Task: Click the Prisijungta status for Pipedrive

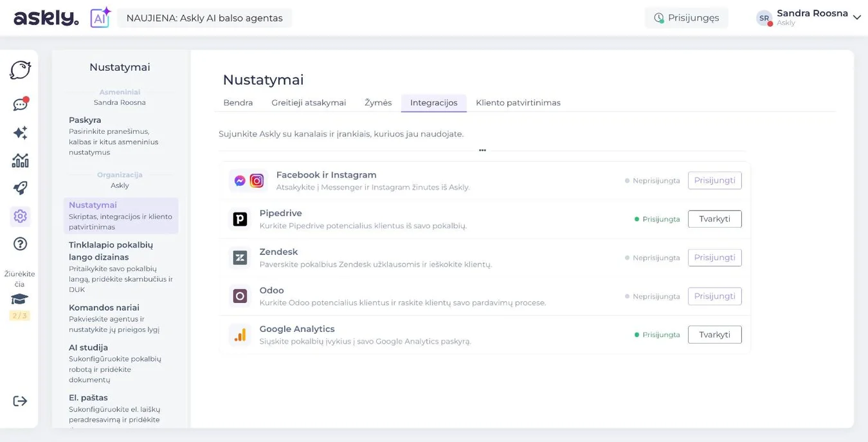Action: (x=657, y=219)
